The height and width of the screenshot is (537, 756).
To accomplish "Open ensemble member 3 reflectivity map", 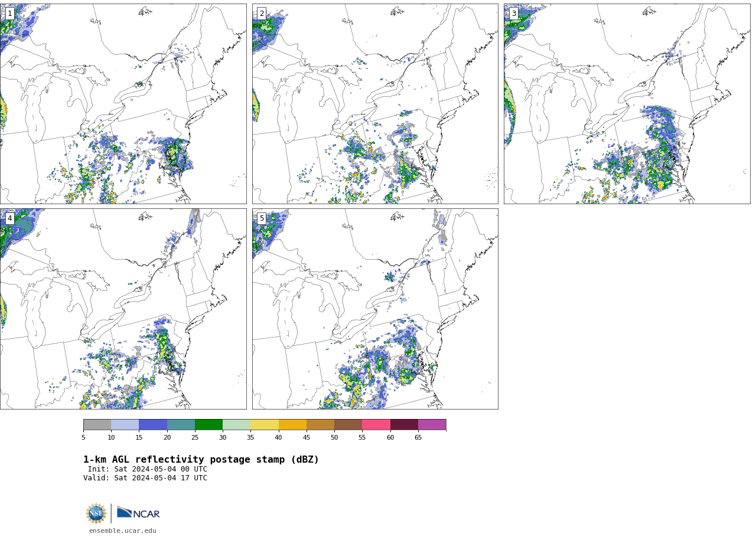I will [x=627, y=104].
